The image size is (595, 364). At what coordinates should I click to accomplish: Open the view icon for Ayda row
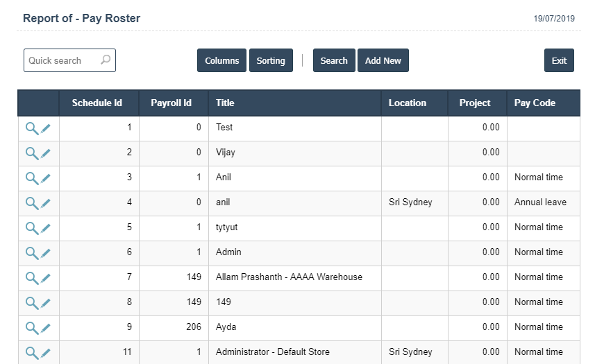pyautogui.click(x=32, y=327)
